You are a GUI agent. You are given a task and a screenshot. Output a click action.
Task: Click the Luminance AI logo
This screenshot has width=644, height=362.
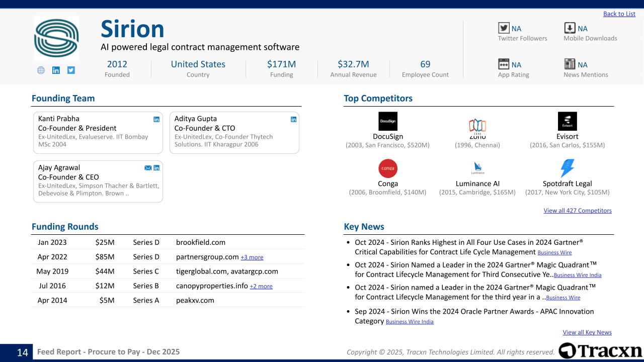click(x=477, y=168)
